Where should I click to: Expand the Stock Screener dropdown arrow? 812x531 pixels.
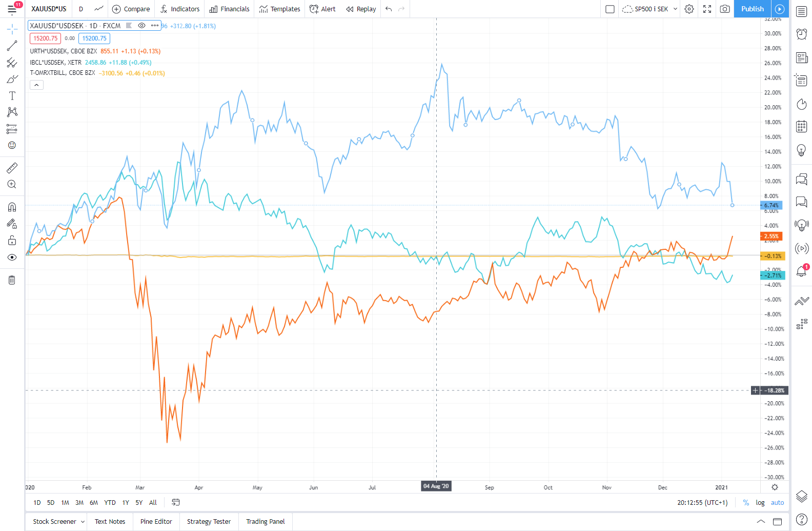click(x=83, y=522)
